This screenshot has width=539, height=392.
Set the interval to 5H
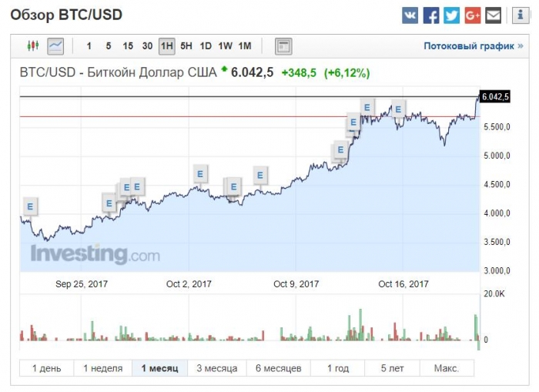(x=186, y=46)
